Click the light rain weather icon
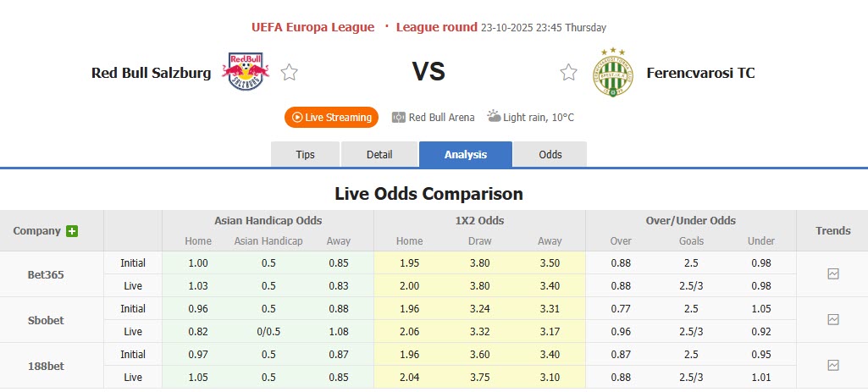The image size is (868, 392). (x=493, y=117)
